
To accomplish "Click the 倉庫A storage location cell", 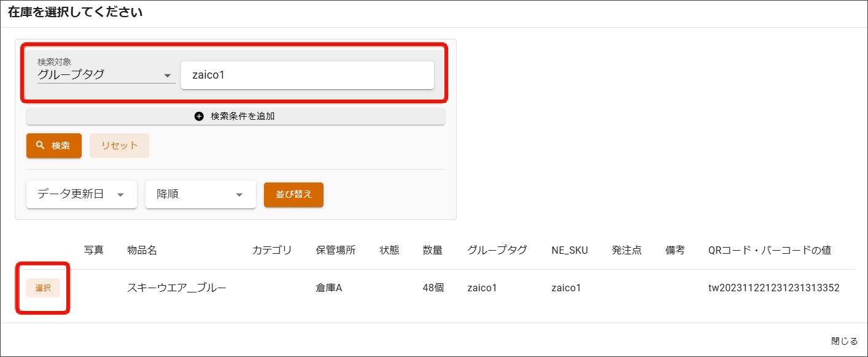I will [328, 288].
